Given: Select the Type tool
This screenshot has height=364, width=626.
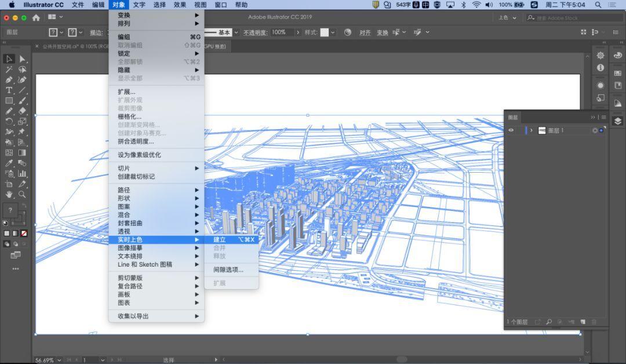Looking at the screenshot, I should (x=9, y=90).
